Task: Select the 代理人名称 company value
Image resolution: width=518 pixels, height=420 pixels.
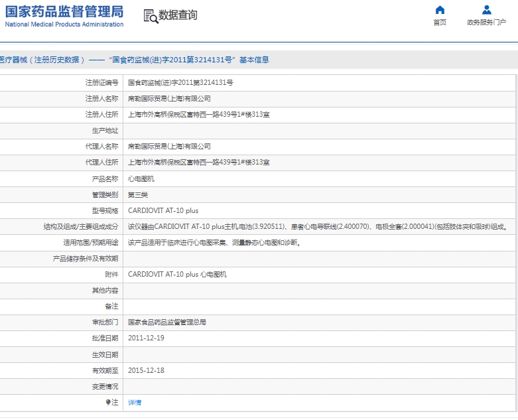Action: point(169,147)
